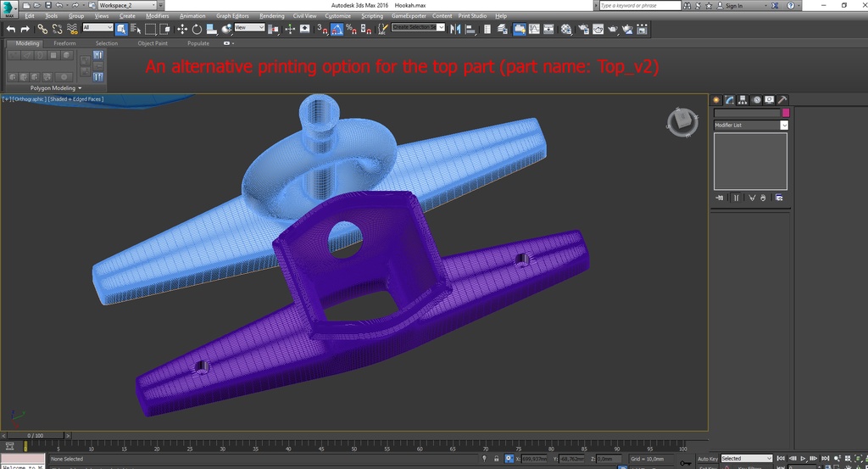Click the Mirror tool icon

[455, 30]
